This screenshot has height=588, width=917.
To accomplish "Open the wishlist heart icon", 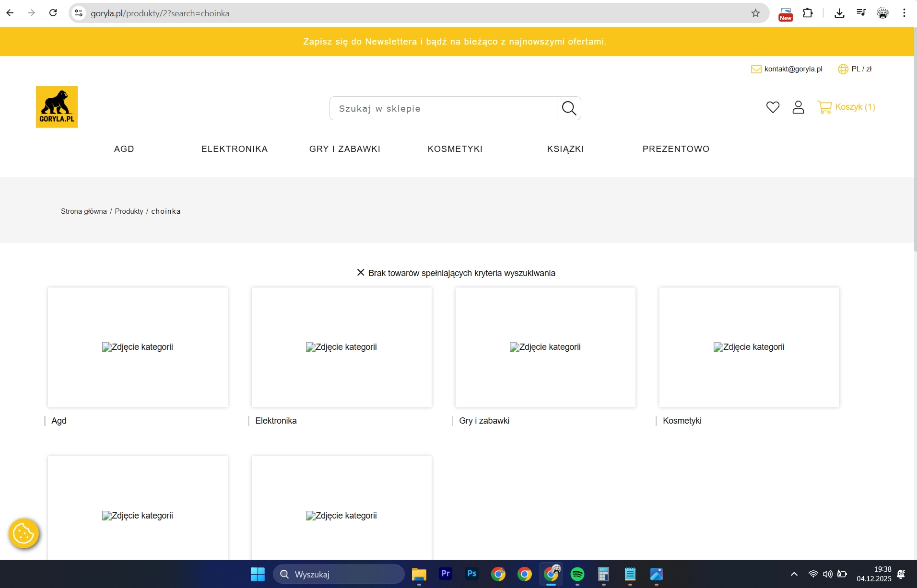I will (773, 107).
